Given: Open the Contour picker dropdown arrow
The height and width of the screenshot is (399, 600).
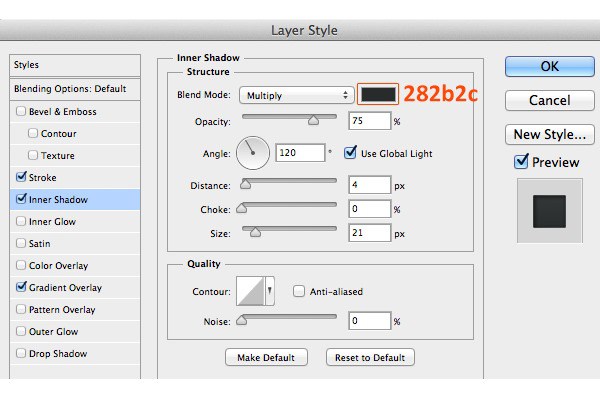Looking at the screenshot, I should [269, 291].
